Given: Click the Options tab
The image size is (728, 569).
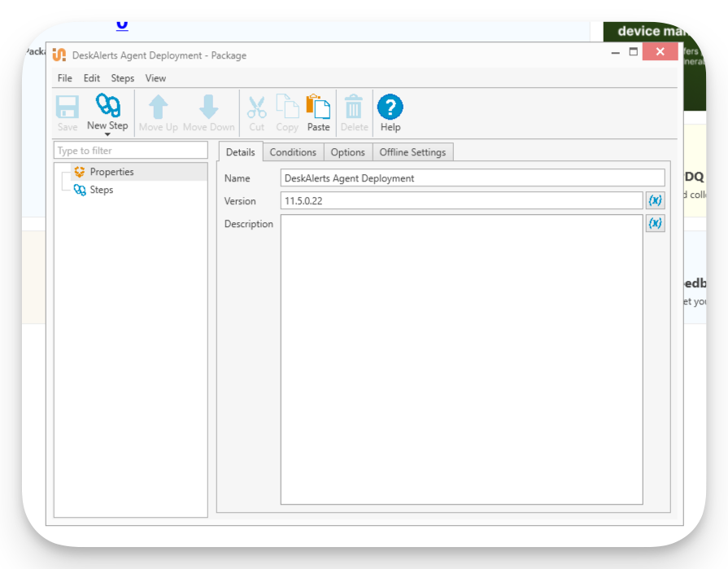Looking at the screenshot, I should point(347,151).
